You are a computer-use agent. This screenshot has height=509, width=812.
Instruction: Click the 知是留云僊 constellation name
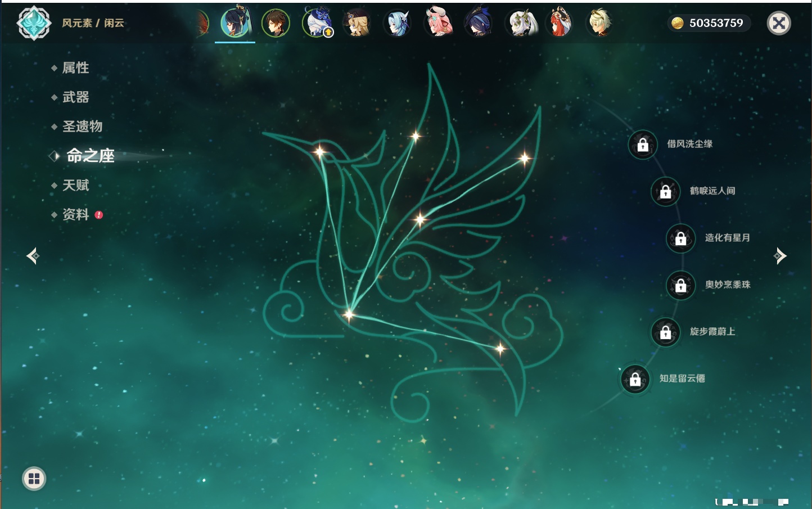coord(682,379)
